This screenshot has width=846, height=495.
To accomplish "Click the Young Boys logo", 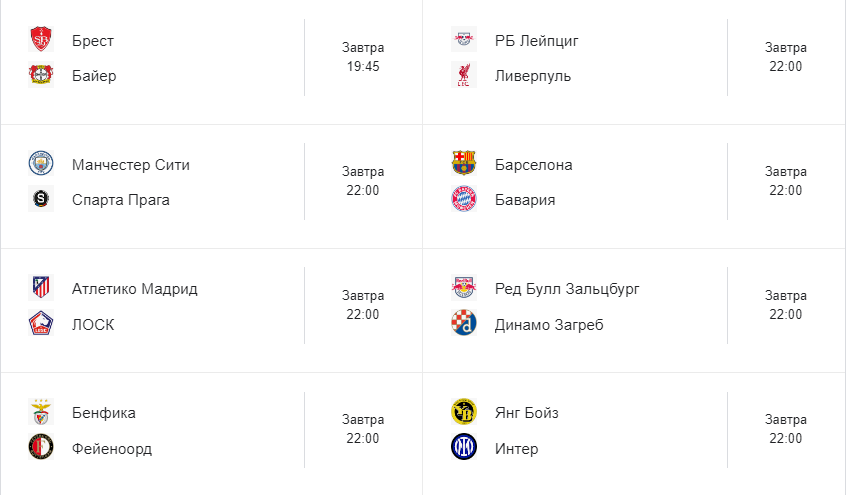I will tap(464, 413).
